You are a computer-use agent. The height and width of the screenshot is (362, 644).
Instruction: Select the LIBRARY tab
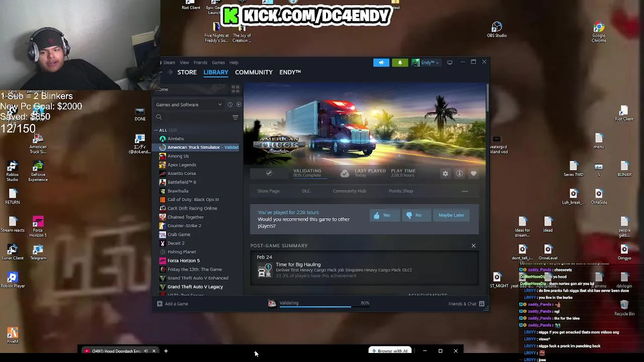click(216, 72)
